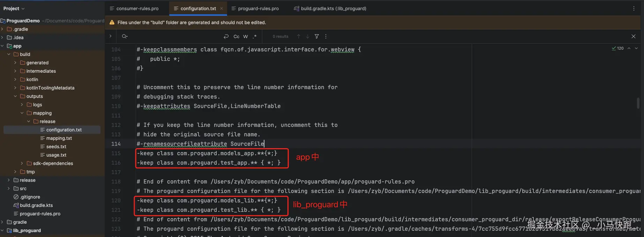Collapse the outputs folder in project tree
Viewport: 644px width, 237px height.
15,96
